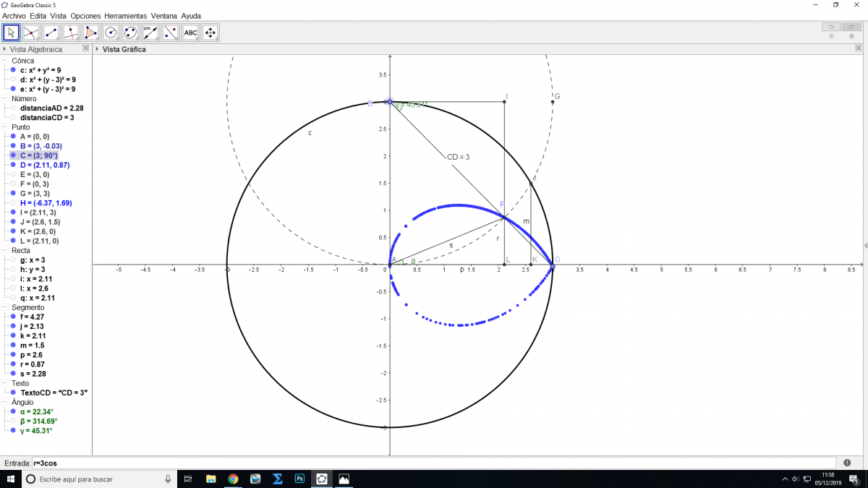Image resolution: width=868 pixels, height=488 pixels.
Task: Expand or collapse the Vista Gráfica style bar arrow
Action: coord(97,49)
